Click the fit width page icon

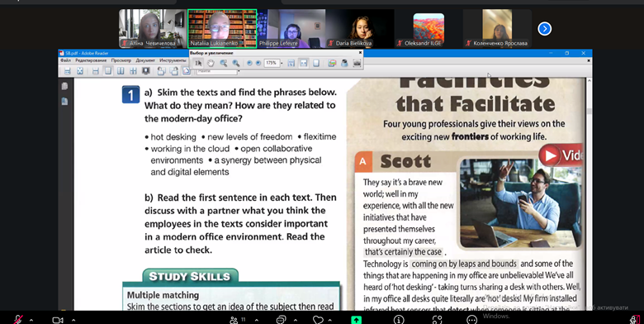[304, 63]
